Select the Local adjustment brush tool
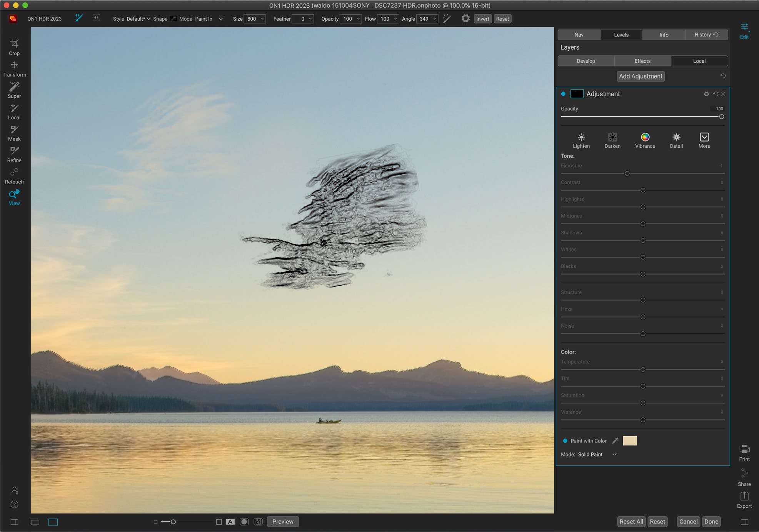 (x=14, y=112)
